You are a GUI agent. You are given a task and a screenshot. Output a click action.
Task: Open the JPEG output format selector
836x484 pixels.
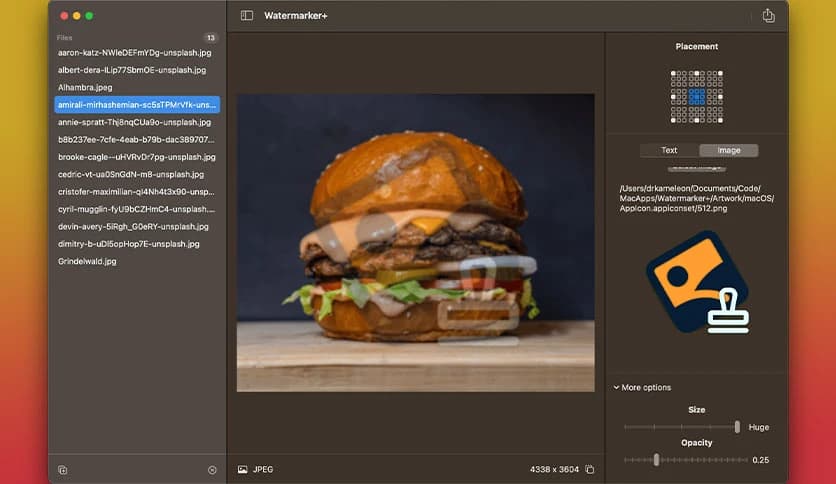[x=263, y=469]
